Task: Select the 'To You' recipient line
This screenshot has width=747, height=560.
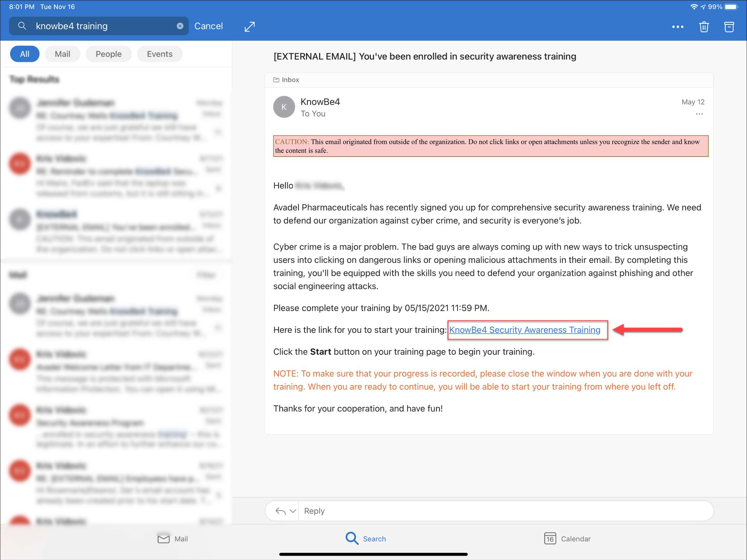Action: 313,114
